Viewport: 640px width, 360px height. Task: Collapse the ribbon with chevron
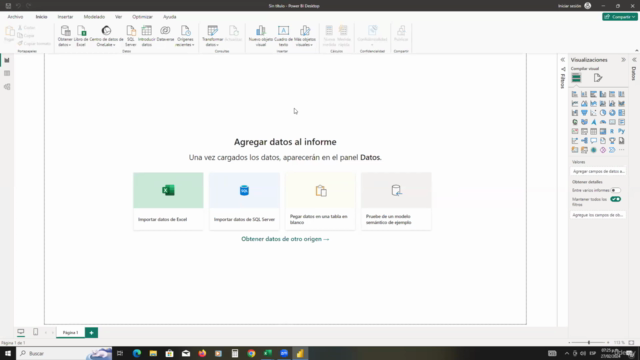coord(637,51)
